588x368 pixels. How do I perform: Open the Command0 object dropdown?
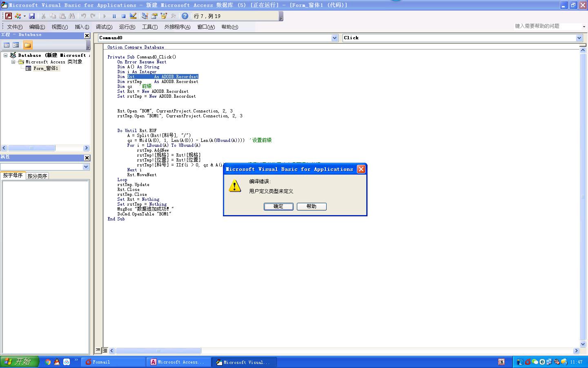pyautogui.click(x=335, y=38)
